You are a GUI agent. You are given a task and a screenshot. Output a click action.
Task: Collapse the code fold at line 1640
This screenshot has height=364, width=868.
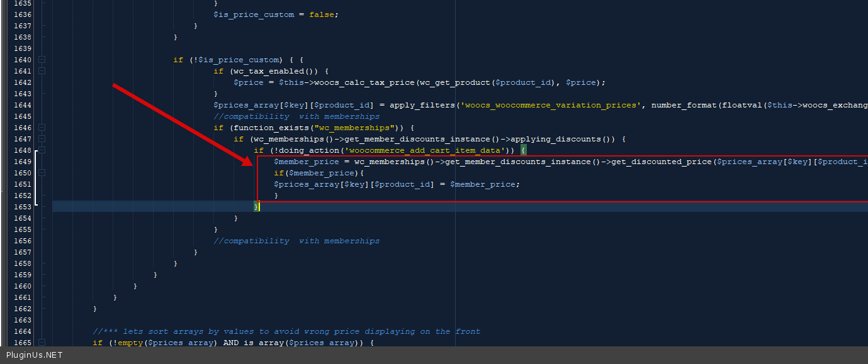pos(42,60)
